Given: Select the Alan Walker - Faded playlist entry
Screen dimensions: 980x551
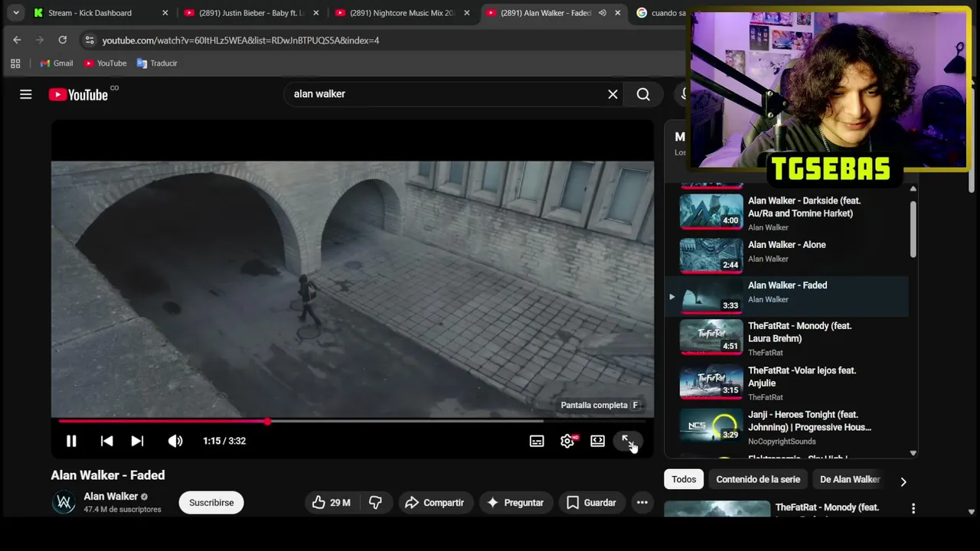Looking at the screenshot, I should point(786,295).
